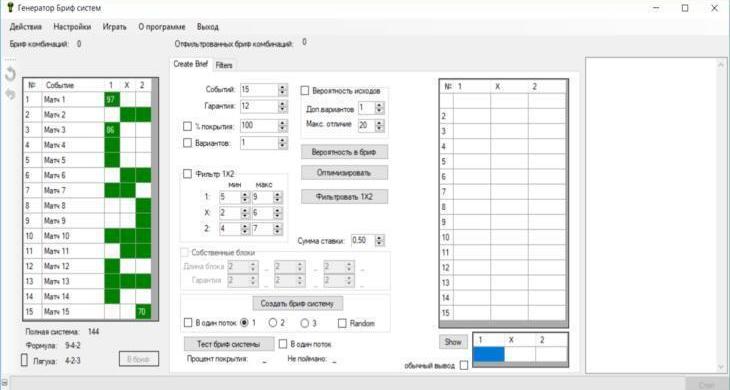The image size is (730, 390).
Task: Click the Событие column header
Action: point(60,85)
